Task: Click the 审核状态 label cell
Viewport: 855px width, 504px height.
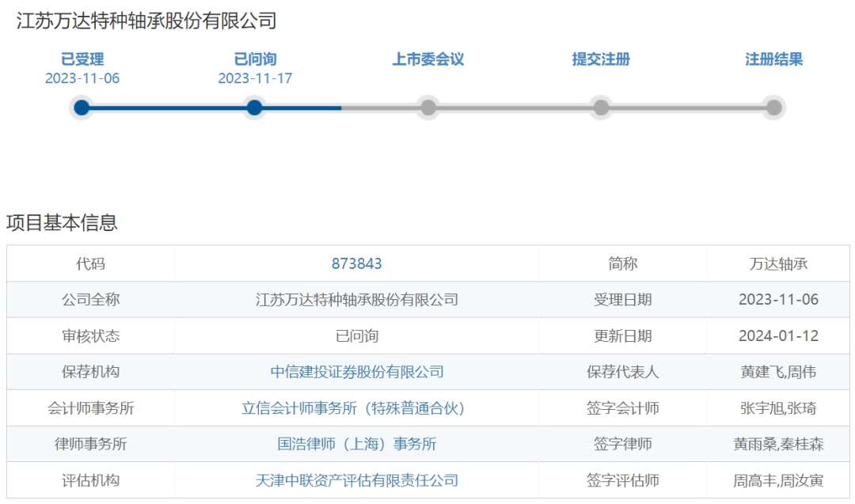Action: (x=90, y=335)
